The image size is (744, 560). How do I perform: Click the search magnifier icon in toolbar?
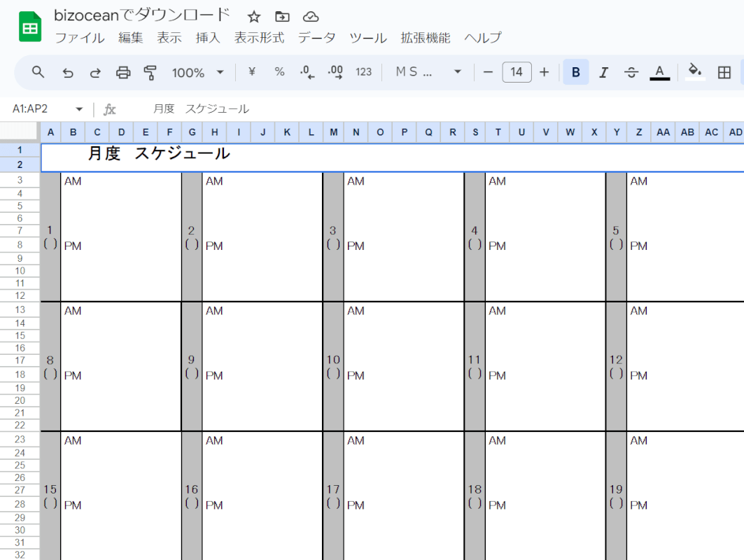[x=38, y=72]
